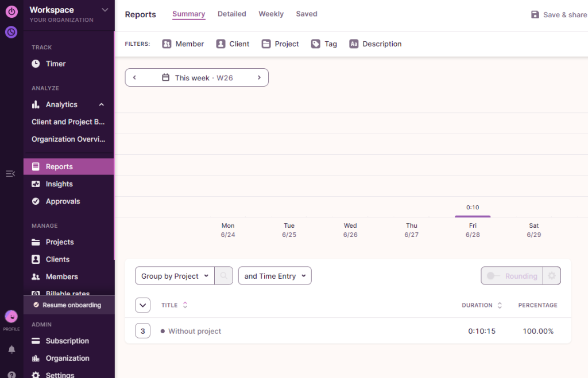Filter by Member
Viewport: 588px width, 378px height.
[183, 44]
